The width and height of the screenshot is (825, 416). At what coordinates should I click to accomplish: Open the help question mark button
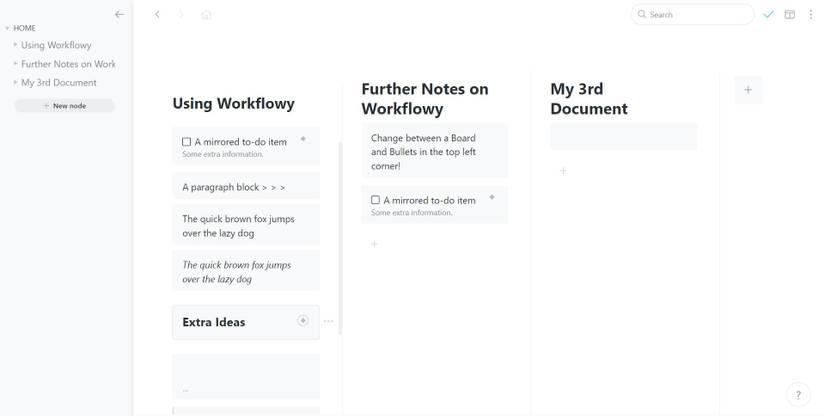(x=797, y=394)
